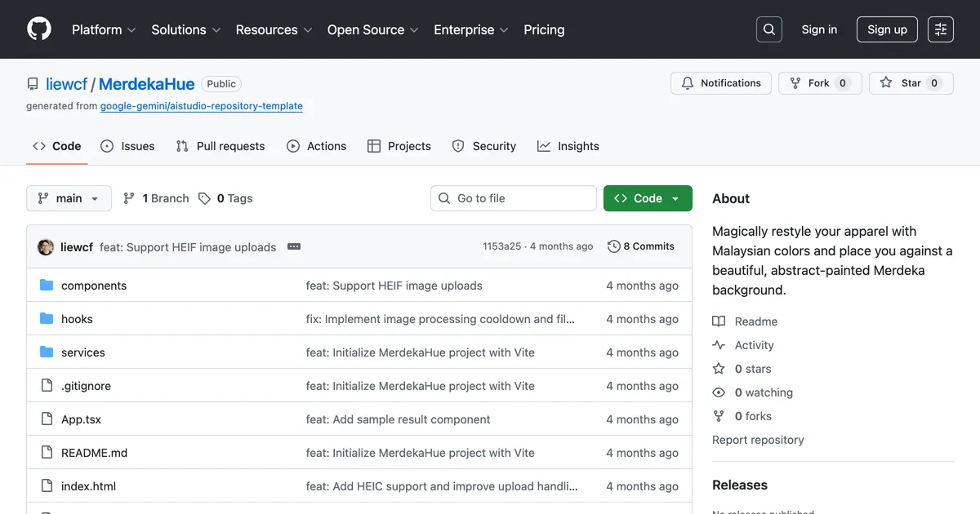Star the repository with the star button
Screen dimensions: 980x514
point(911,82)
